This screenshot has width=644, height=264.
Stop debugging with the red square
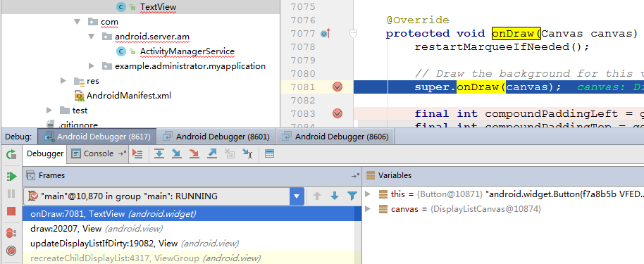[11, 211]
